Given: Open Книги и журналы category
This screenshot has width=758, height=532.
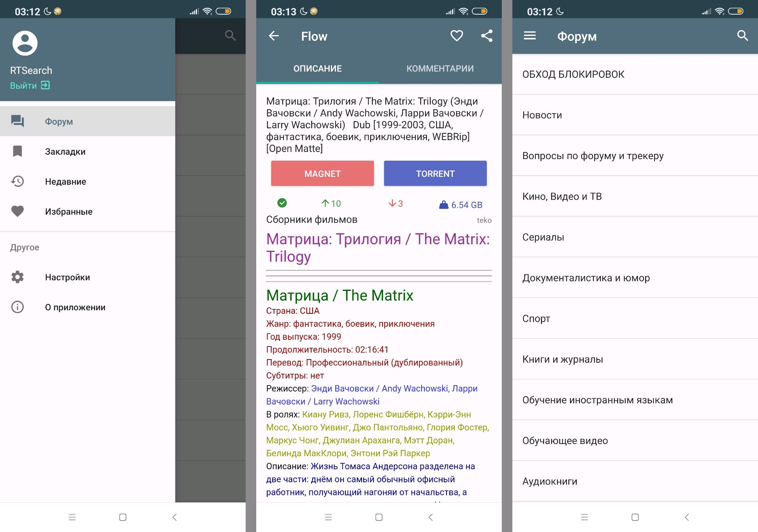Looking at the screenshot, I should click(x=635, y=359).
